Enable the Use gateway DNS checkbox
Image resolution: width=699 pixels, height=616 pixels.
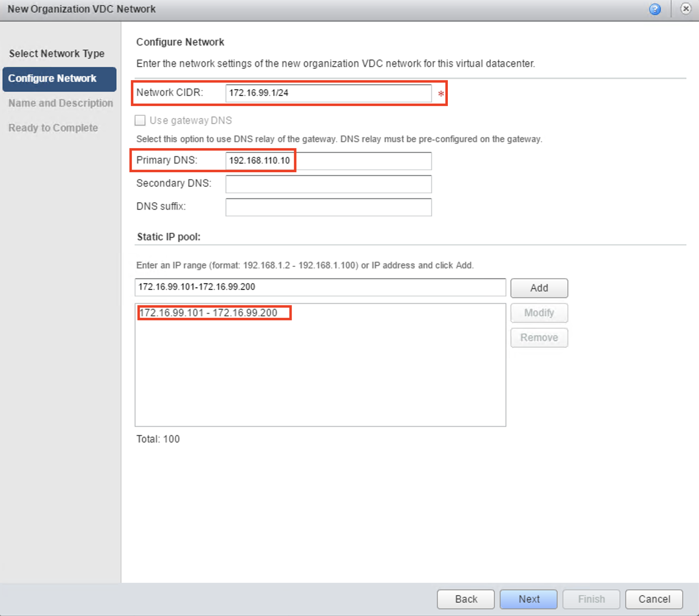pos(140,121)
